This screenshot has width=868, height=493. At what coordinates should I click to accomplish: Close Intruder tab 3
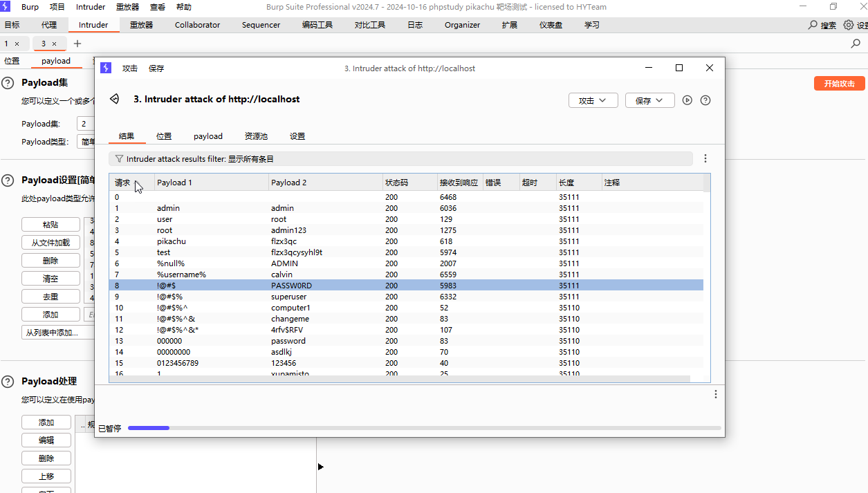pos(55,44)
